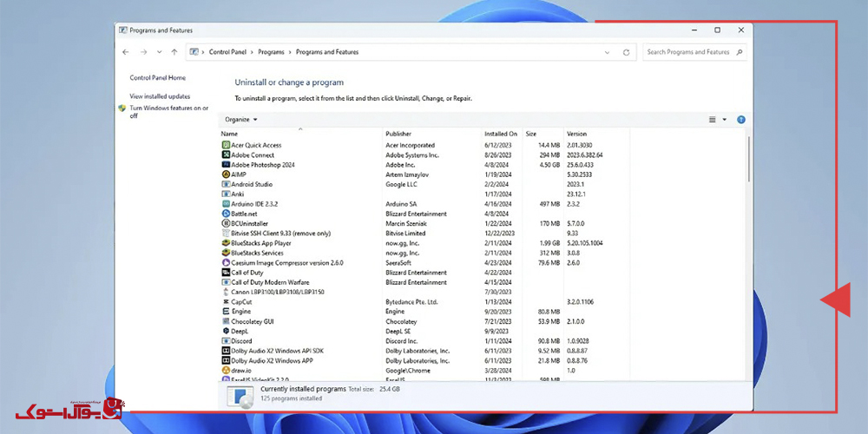Click the Bitvise SSH Client icon
Viewport: 868px width, 434px height.
click(x=226, y=233)
